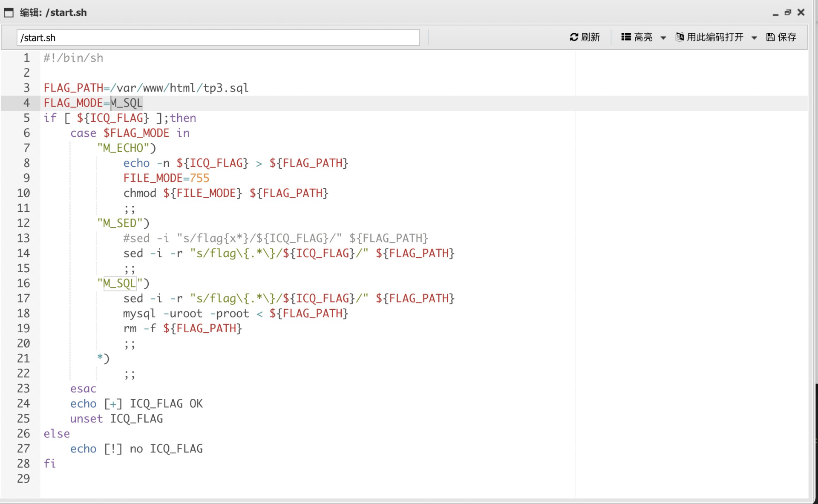Click 'echo [+] ICQ_FLAG OK' line
Screen dimensions: 818x504
[136, 403]
